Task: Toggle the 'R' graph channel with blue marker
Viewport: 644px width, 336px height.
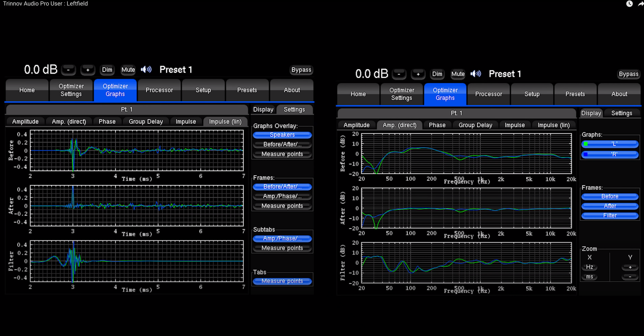Action: (609, 154)
